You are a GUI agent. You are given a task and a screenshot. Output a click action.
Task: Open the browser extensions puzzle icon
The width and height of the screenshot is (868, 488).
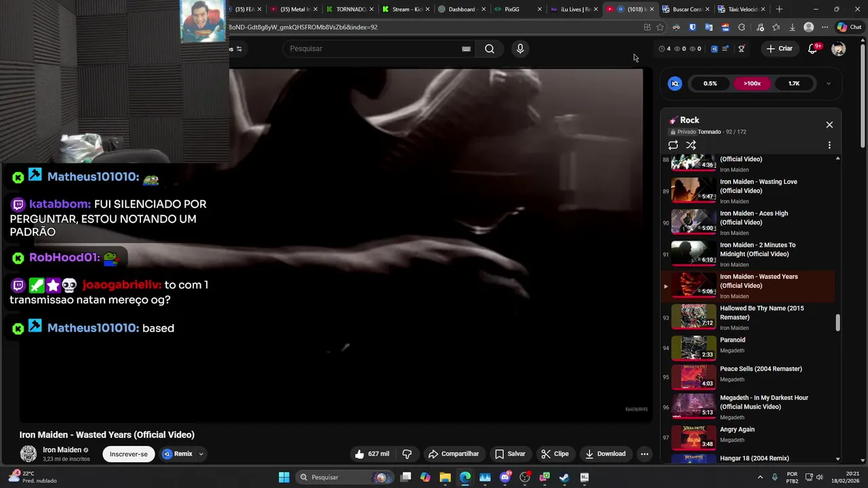[x=741, y=27]
